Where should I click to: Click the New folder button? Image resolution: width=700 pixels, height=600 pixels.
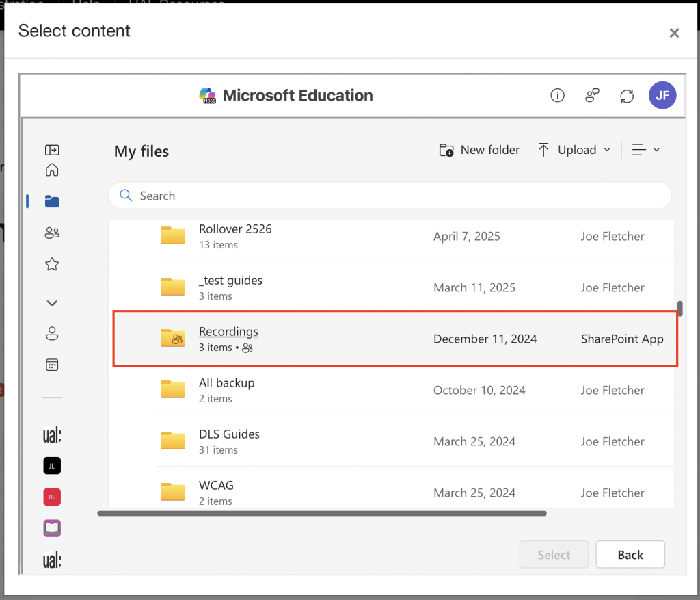[479, 150]
